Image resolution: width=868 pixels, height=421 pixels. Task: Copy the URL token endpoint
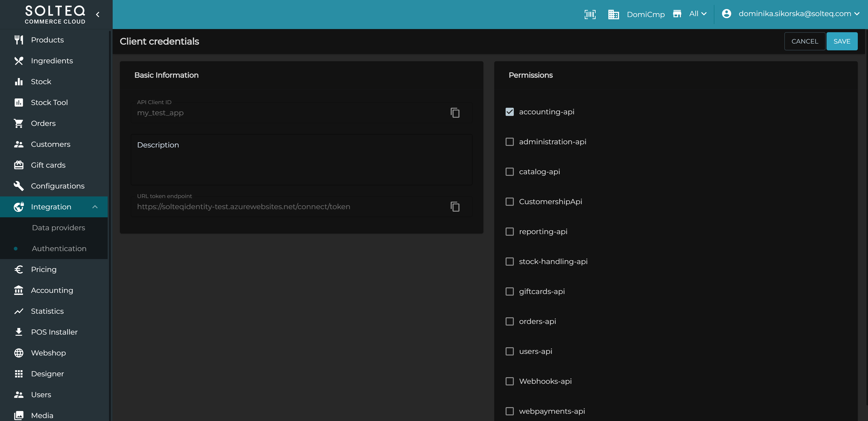[455, 206]
